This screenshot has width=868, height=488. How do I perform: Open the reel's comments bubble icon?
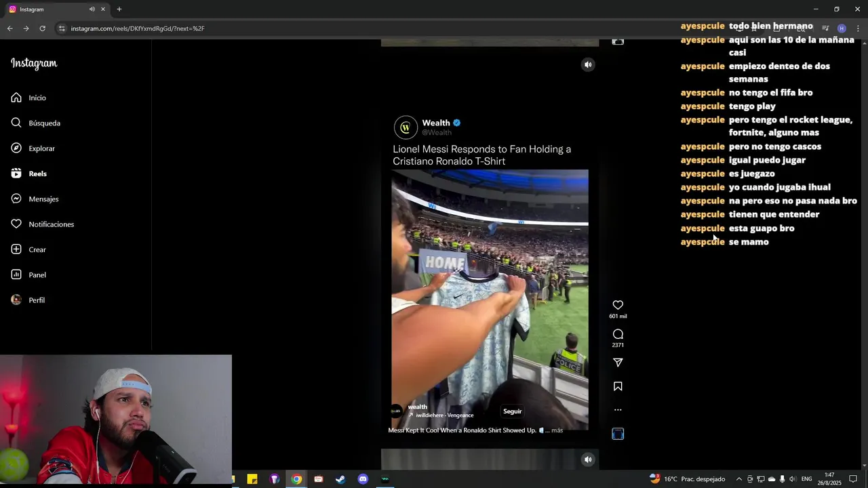tap(618, 334)
